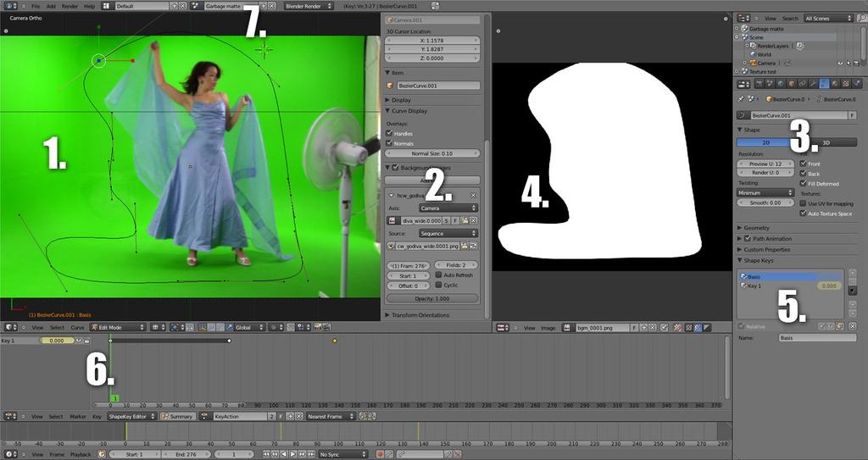Open Marker menu in dopesheet header

[x=78, y=416]
